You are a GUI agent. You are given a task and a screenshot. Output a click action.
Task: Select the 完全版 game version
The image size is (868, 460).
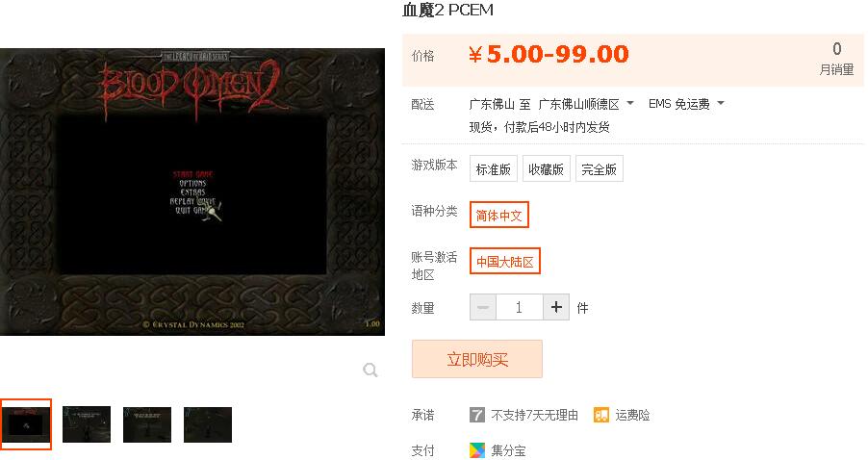(599, 168)
